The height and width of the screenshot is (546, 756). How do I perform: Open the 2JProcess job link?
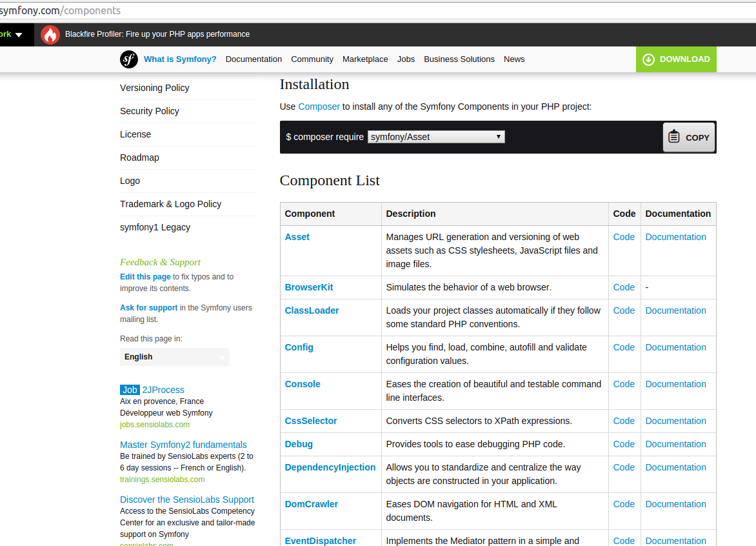point(163,390)
